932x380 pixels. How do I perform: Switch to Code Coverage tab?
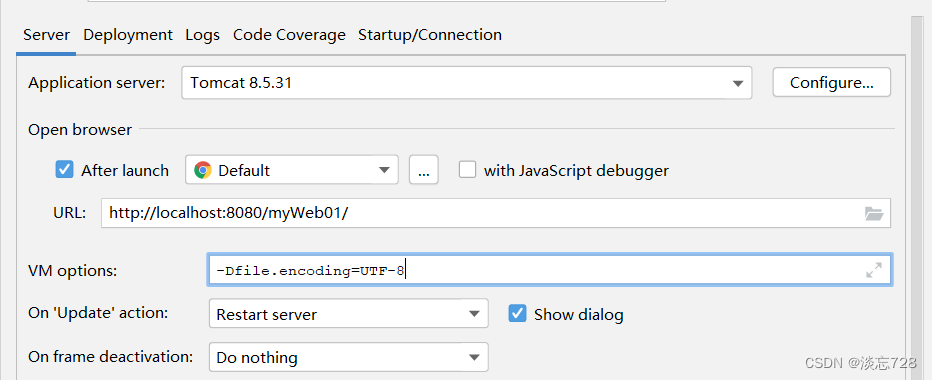289,35
